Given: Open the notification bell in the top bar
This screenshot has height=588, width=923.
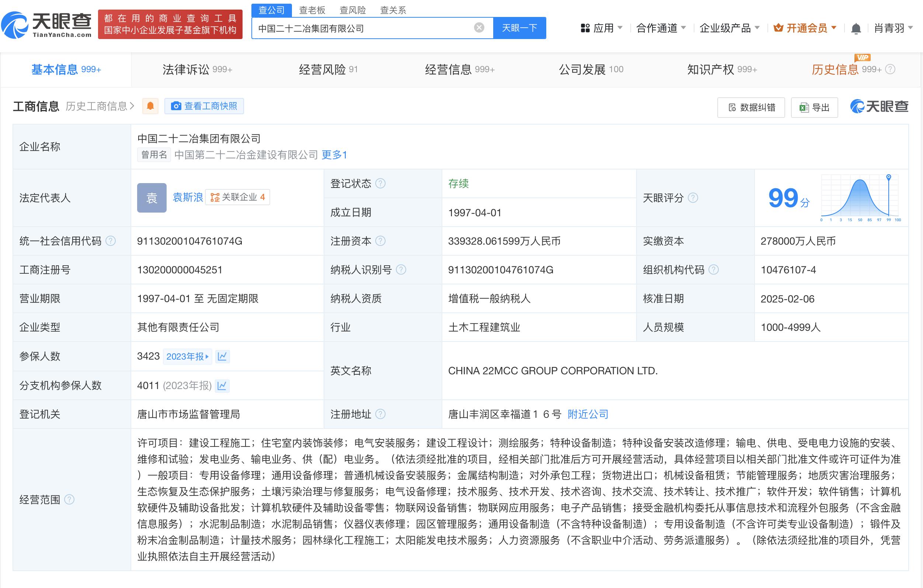Looking at the screenshot, I should [857, 28].
